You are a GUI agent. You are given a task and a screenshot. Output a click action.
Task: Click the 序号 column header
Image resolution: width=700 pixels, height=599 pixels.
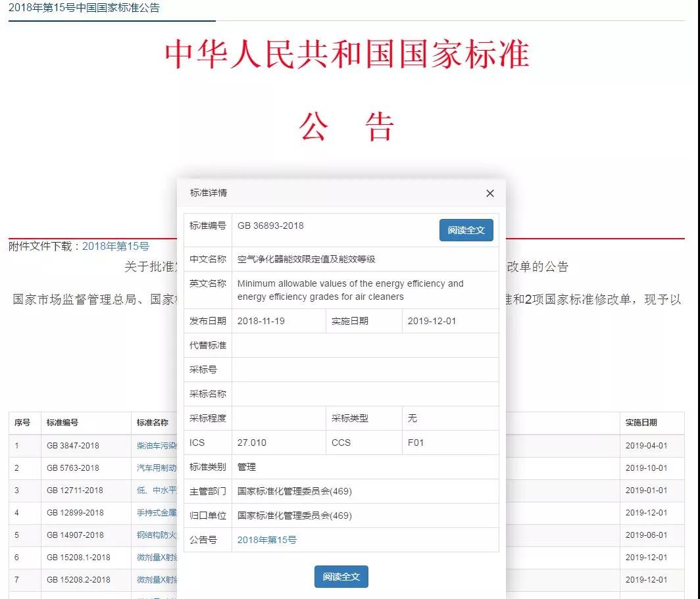22,423
